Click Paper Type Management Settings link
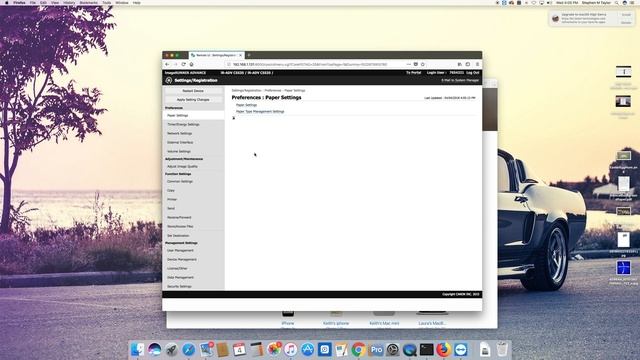The image size is (640, 360). [x=260, y=111]
